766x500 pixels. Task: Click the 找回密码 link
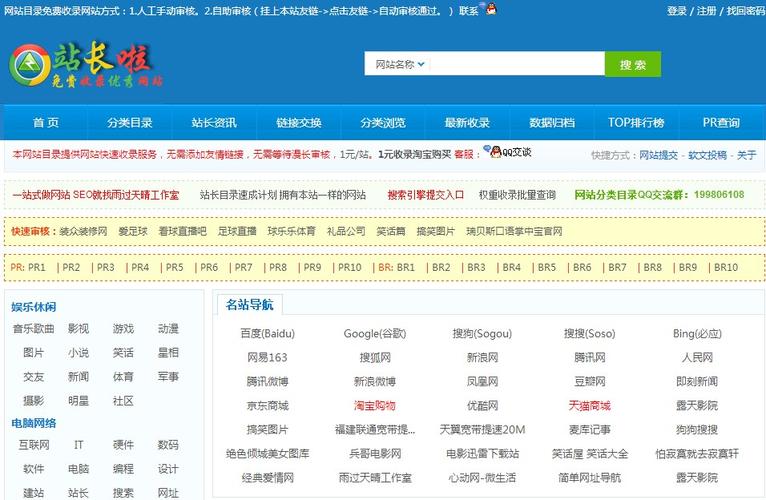745,11
